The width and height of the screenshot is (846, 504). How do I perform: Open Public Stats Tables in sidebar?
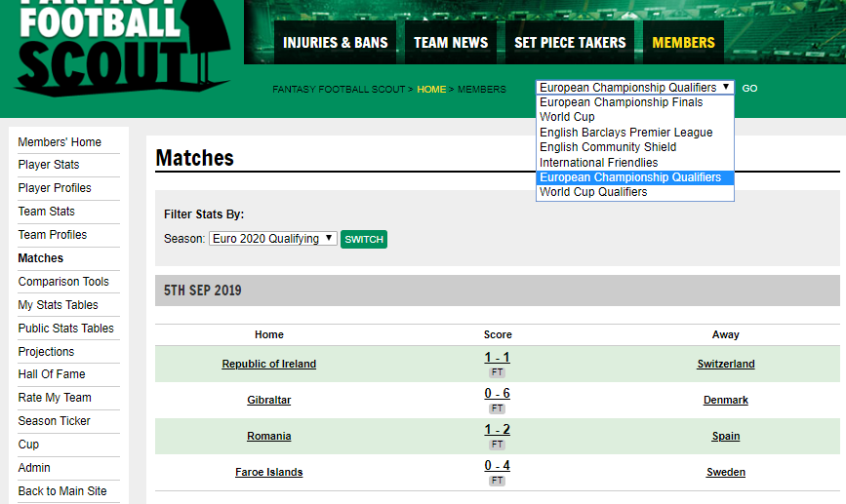(65, 329)
